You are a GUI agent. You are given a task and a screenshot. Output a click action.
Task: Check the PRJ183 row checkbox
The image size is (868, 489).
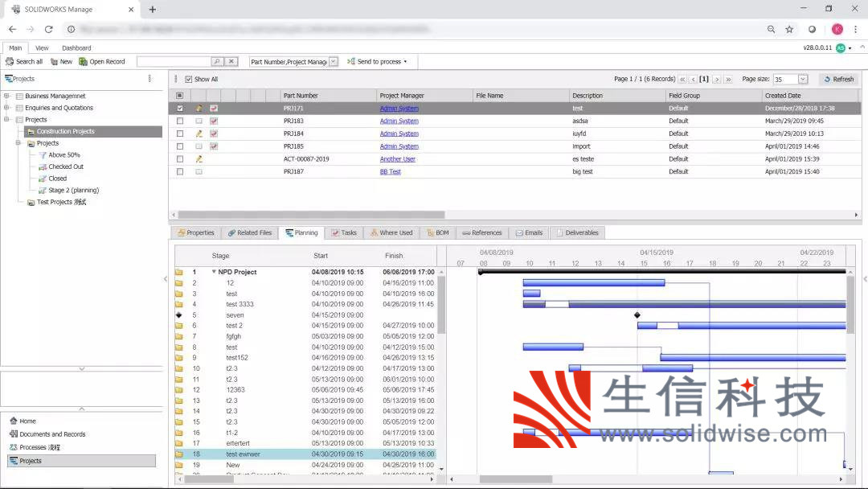tap(180, 121)
